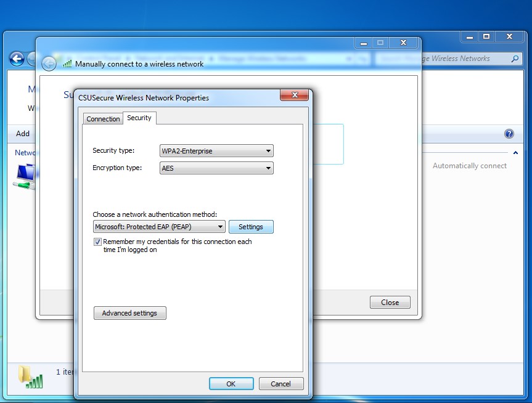The image size is (532, 403).
Task: Close the Manually connect to a wireless network window
Action: click(x=404, y=43)
